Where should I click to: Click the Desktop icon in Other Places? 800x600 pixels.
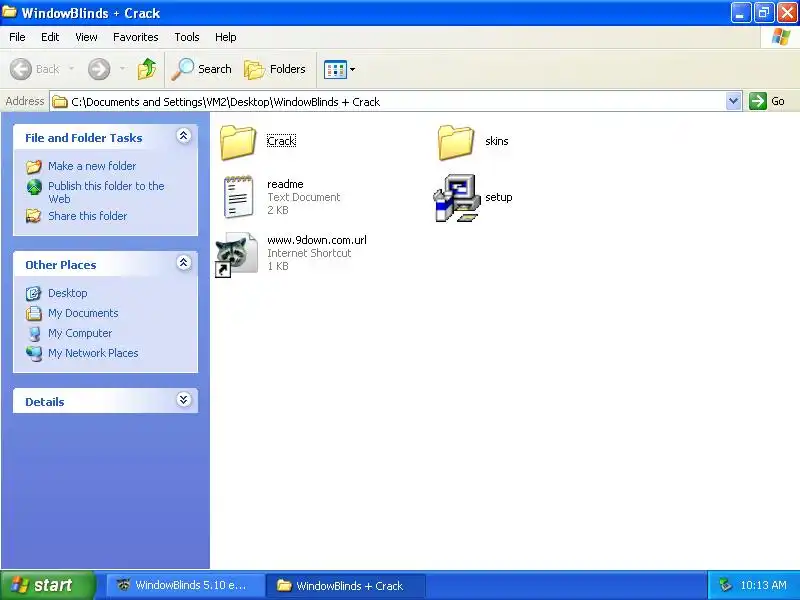[34, 293]
